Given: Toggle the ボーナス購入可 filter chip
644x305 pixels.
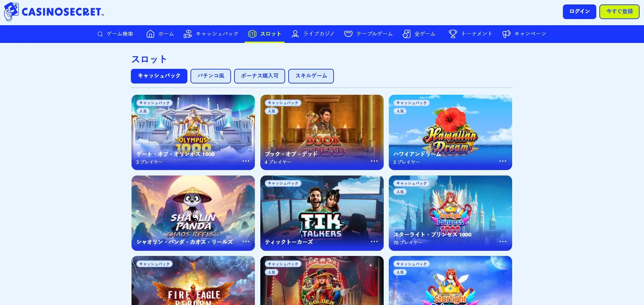Looking at the screenshot, I should click(x=260, y=76).
